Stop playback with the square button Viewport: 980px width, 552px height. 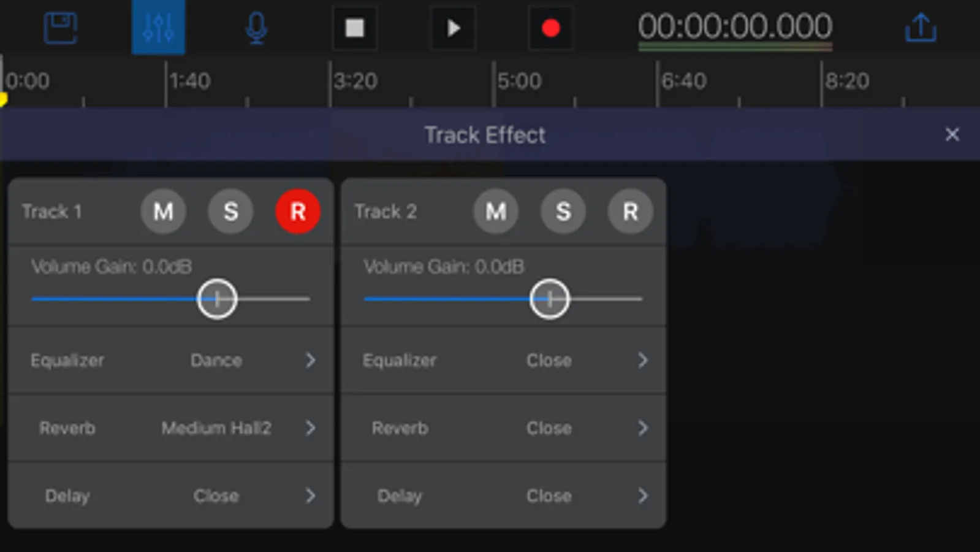[355, 28]
